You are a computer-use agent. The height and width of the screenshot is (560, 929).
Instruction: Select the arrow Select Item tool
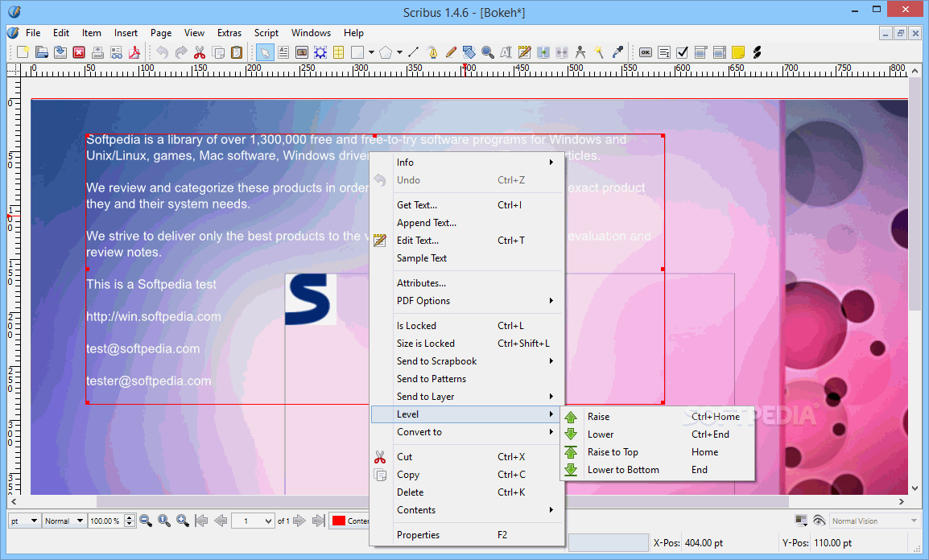[265, 52]
